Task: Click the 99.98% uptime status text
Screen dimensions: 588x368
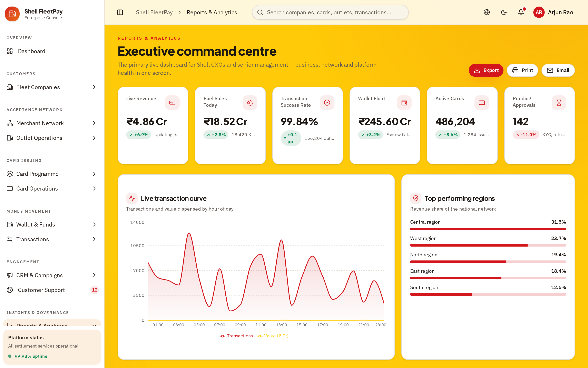Action: pos(31,356)
